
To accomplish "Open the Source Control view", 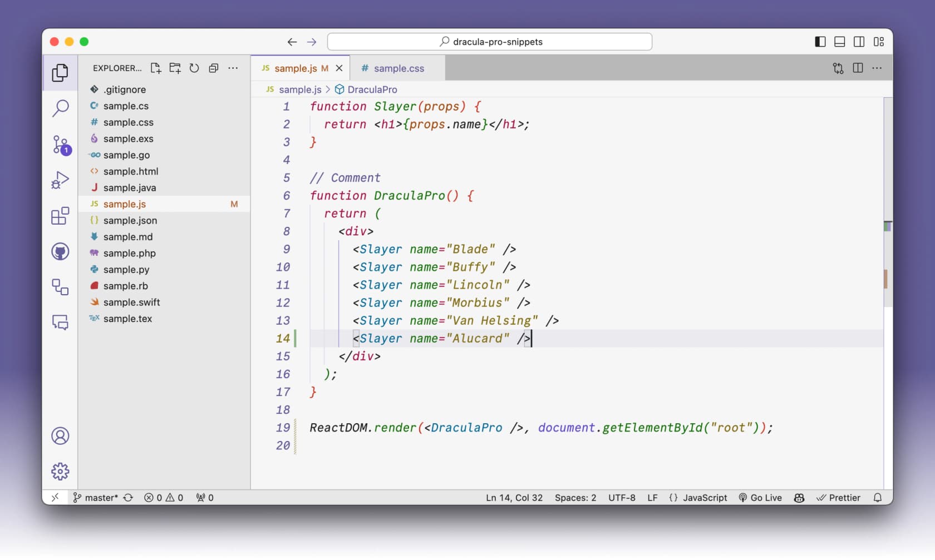I will tap(60, 145).
